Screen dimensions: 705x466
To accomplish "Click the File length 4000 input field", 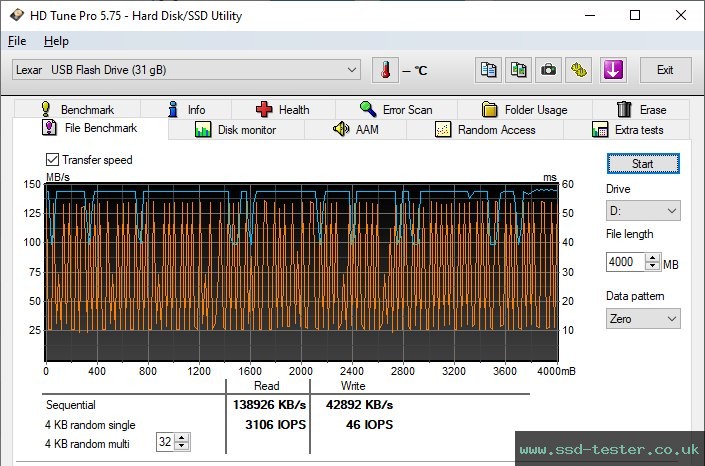I will (x=625, y=262).
